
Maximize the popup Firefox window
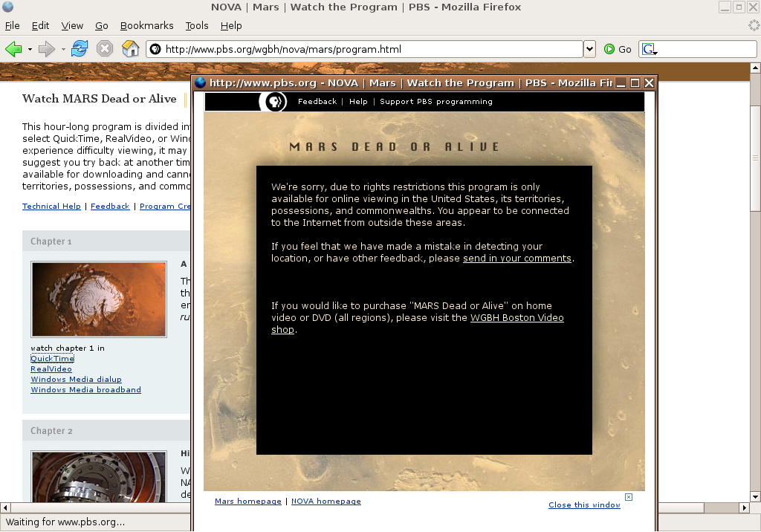point(635,83)
